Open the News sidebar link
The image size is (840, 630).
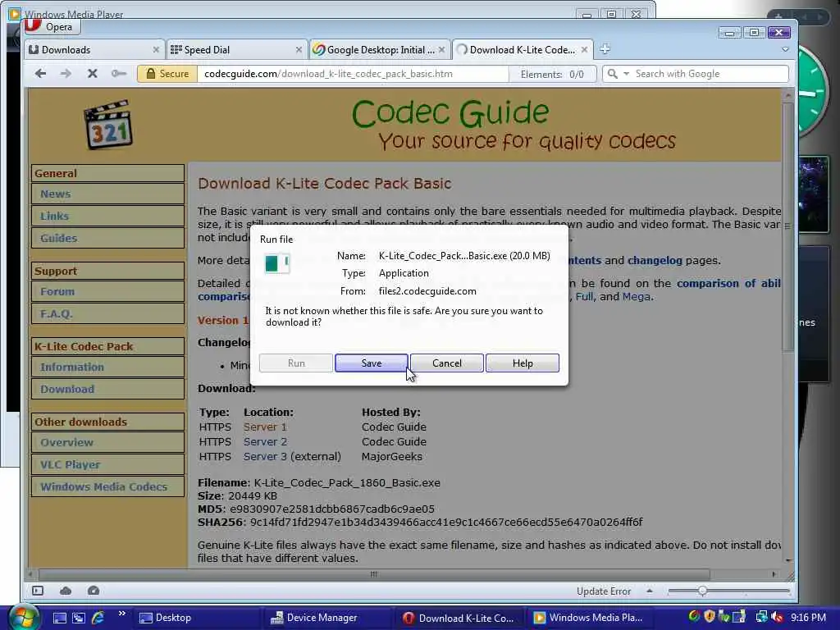55,194
